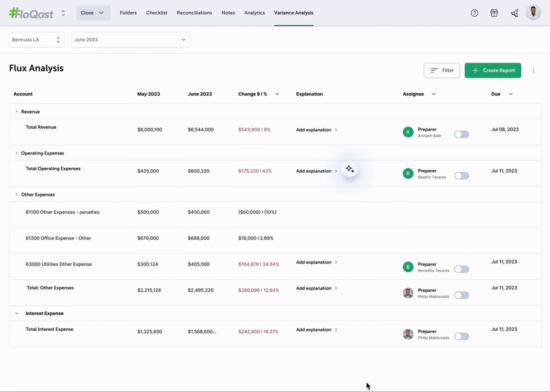550x392 pixels.
Task: Click Philip Maldonado avatar in Total Interest Expense row
Action: point(408,334)
